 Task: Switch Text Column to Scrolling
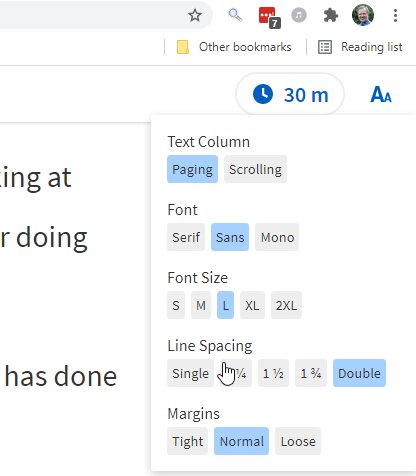click(x=255, y=169)
